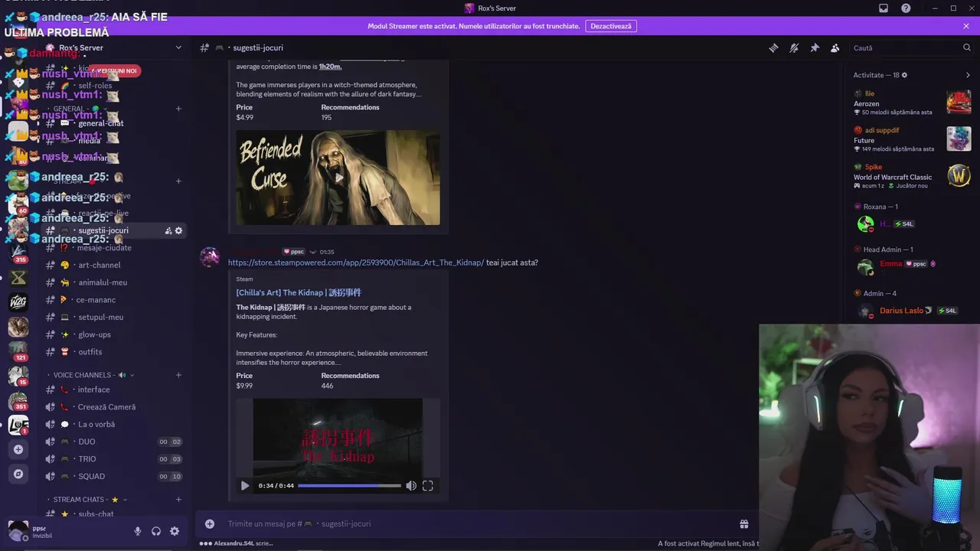Open pinned messages icon
This screenshot has width=980, height=551.
pos(815,47)
